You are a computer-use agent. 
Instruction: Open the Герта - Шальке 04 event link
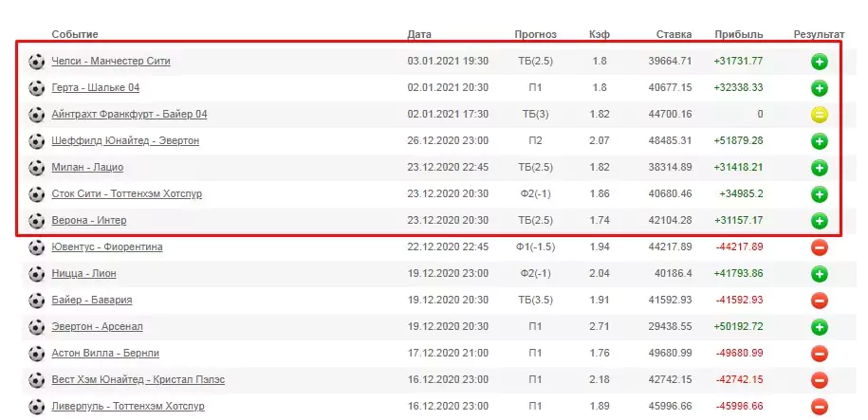pyautogui.click(x=96, y=87)
